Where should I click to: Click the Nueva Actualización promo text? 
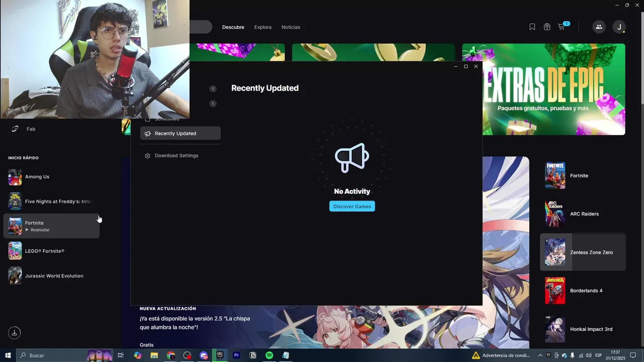tap(168, 309)
